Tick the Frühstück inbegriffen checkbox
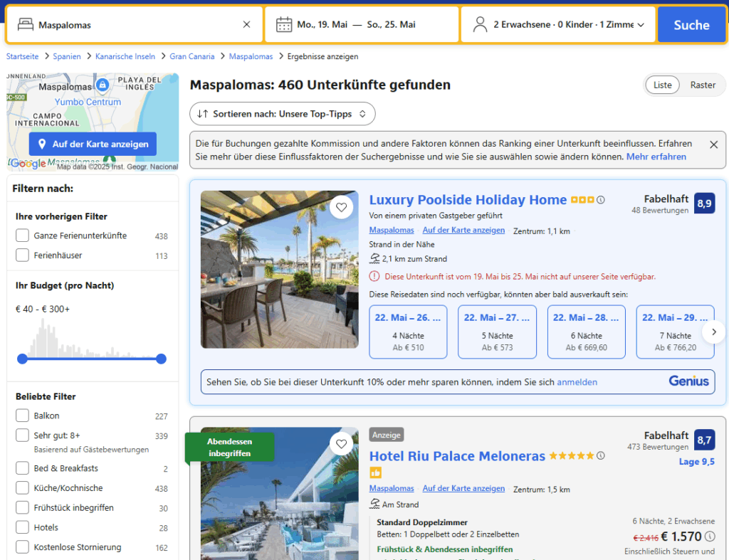The height and width of the screenshot is (560, 729). [x=23, y=508]
